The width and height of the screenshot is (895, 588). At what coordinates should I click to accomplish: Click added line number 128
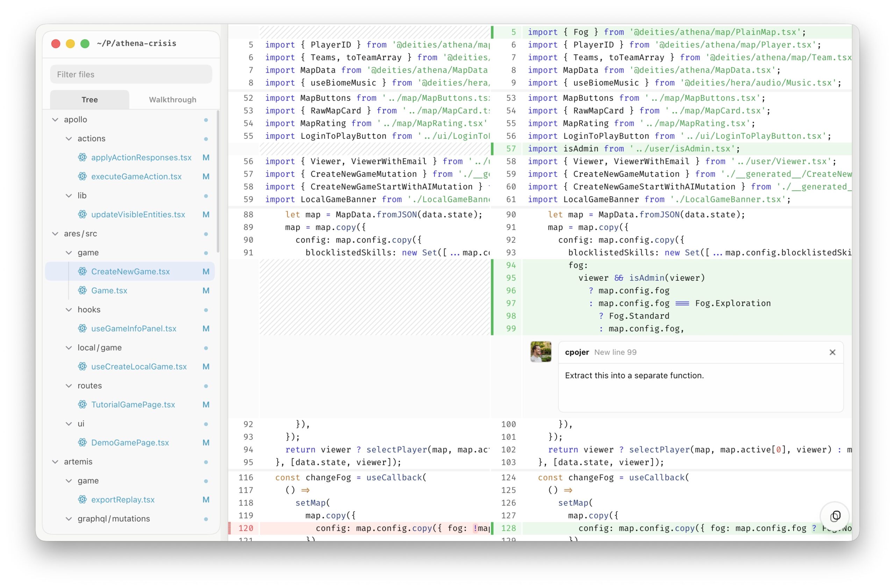pos(508,528)
